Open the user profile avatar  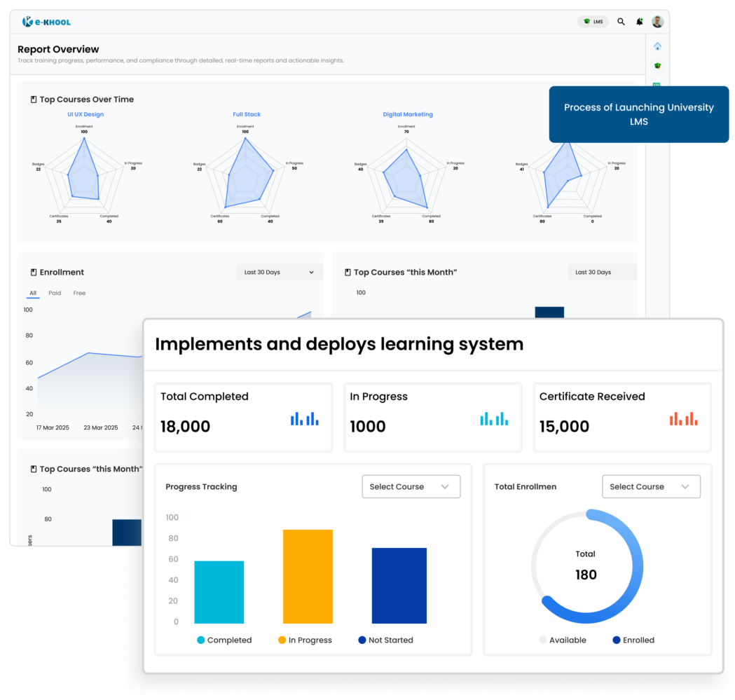tap(657, 22)
